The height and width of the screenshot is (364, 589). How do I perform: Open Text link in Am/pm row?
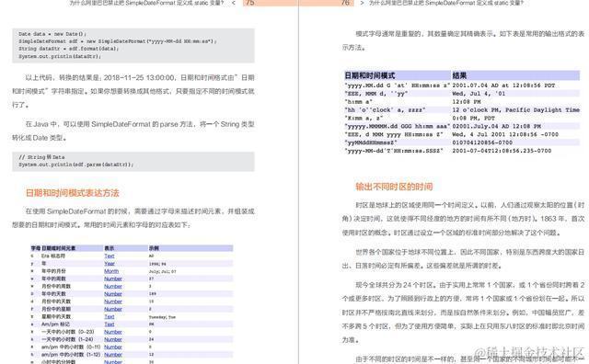tap(110, 324)
